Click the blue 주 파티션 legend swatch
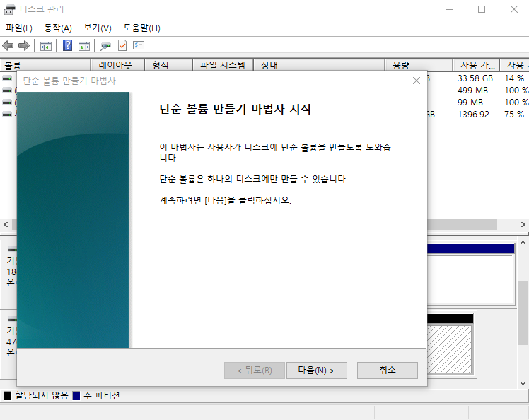529x420 pixels. (x=76, y=395)
